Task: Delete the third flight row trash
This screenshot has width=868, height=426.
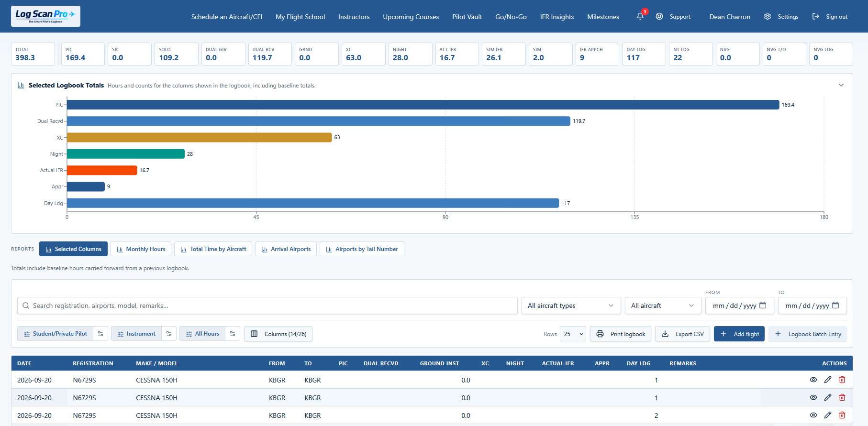Action: click(842, 415)
